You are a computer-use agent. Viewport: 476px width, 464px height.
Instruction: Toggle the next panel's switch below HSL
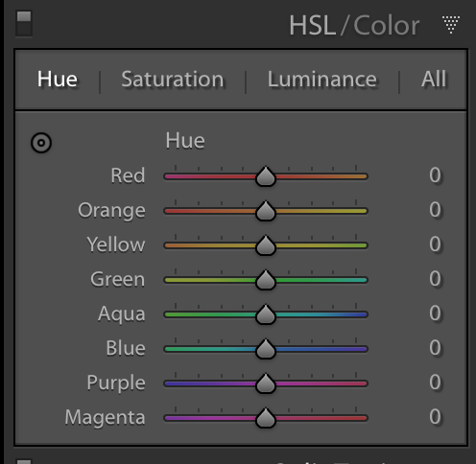click(24, 462)
